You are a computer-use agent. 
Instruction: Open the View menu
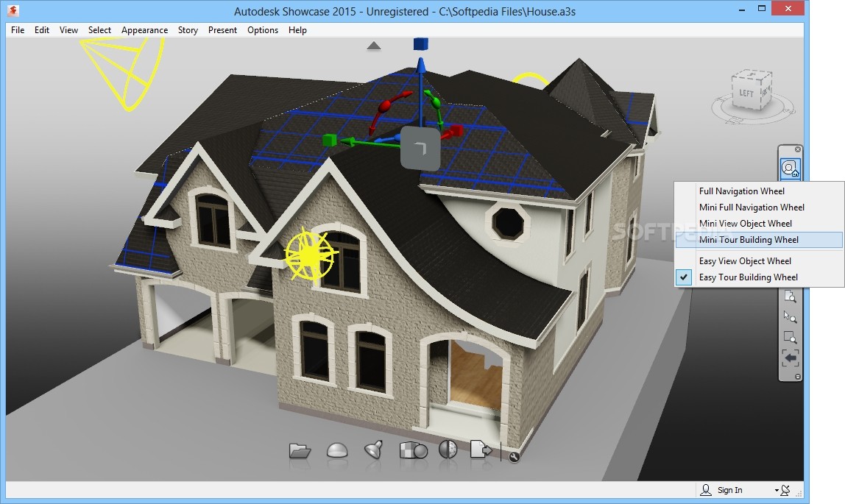coord(68,30)
